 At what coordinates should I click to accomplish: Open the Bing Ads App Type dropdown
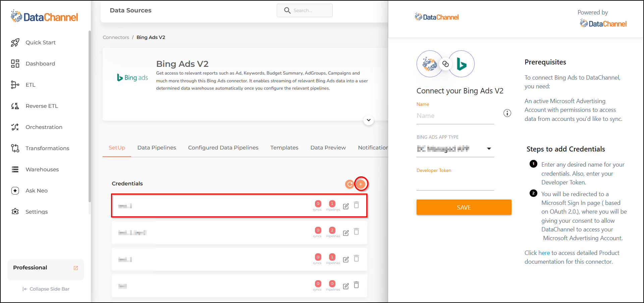455,149
